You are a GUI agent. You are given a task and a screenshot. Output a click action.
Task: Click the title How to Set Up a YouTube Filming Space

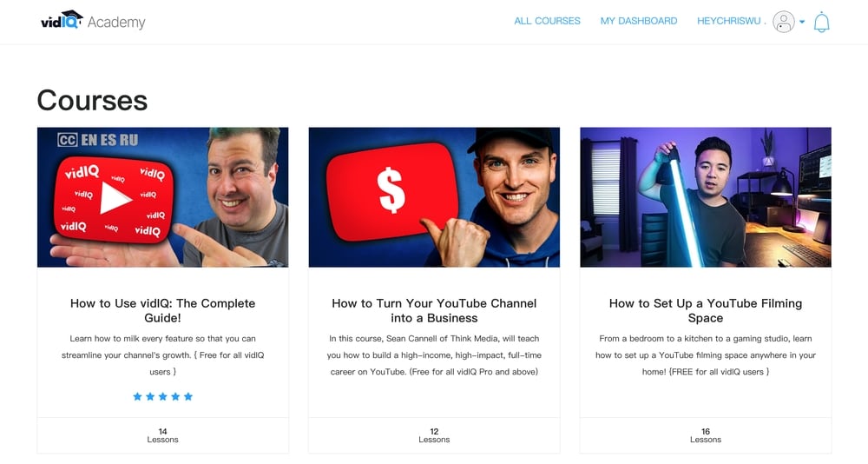click(x=705, y=310)
